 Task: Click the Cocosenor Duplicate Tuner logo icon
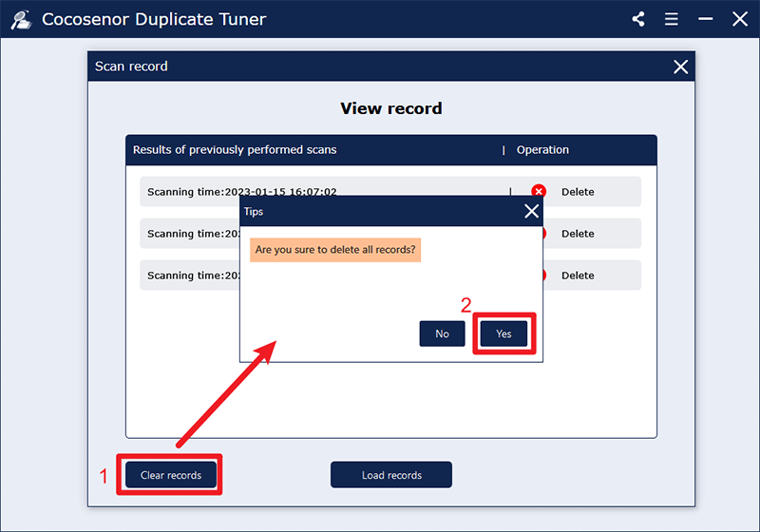(21, 20)
